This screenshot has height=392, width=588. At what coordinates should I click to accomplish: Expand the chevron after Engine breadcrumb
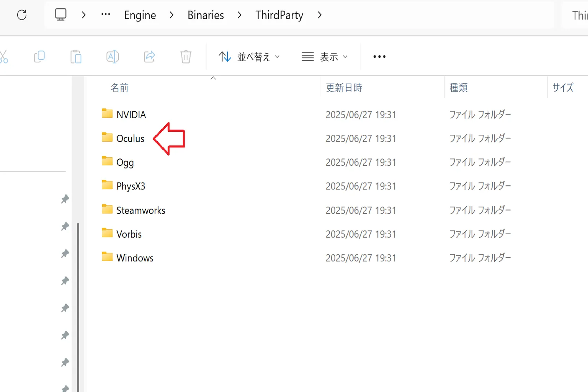(x=171, y=15)
